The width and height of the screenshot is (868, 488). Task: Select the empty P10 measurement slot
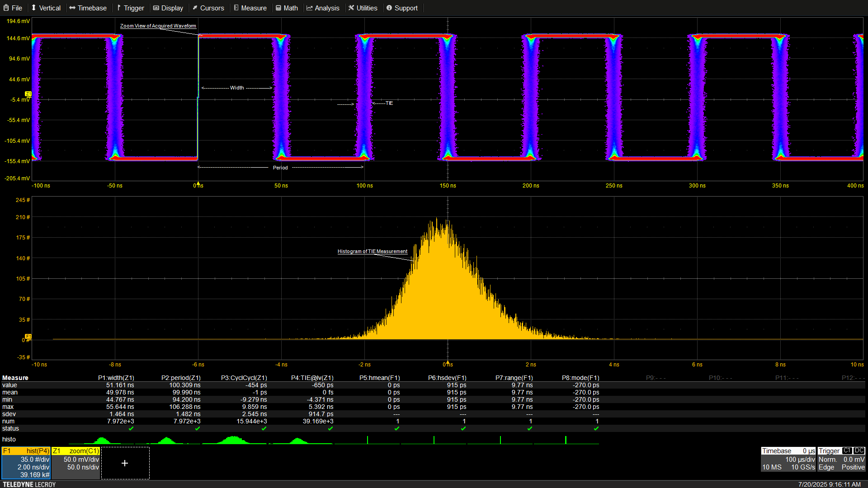coord(721,378)
